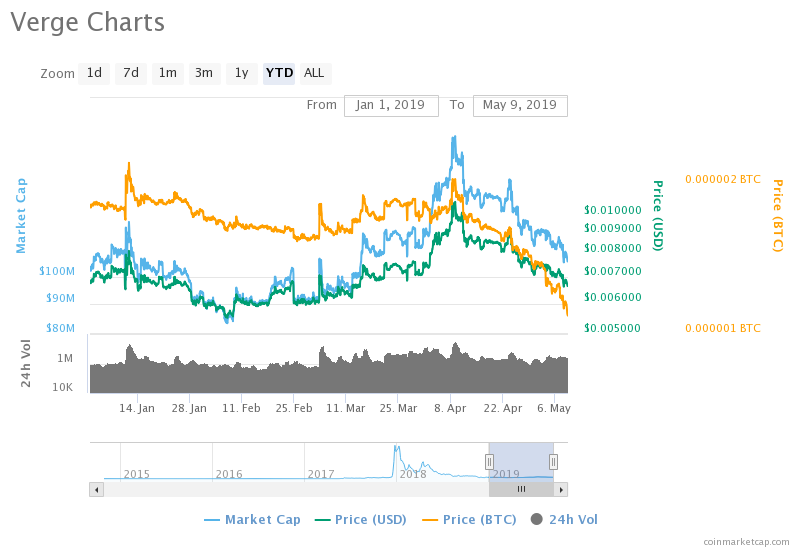
Task: Click the 10K volume axis label
Action: (x=63, y=387)
